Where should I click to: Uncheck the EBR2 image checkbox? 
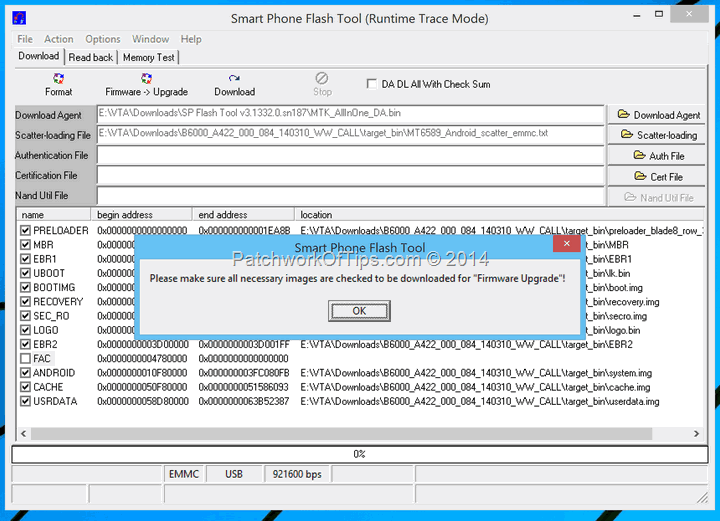25,344
